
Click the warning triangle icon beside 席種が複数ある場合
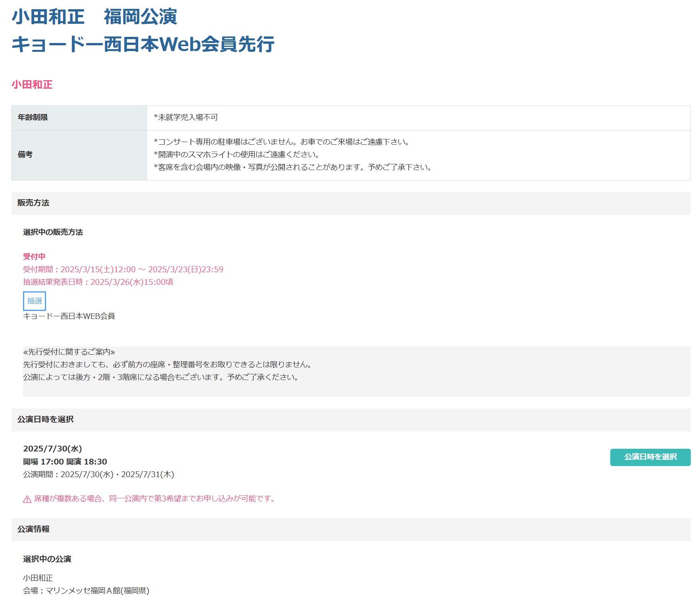click(x=27, y=499)
